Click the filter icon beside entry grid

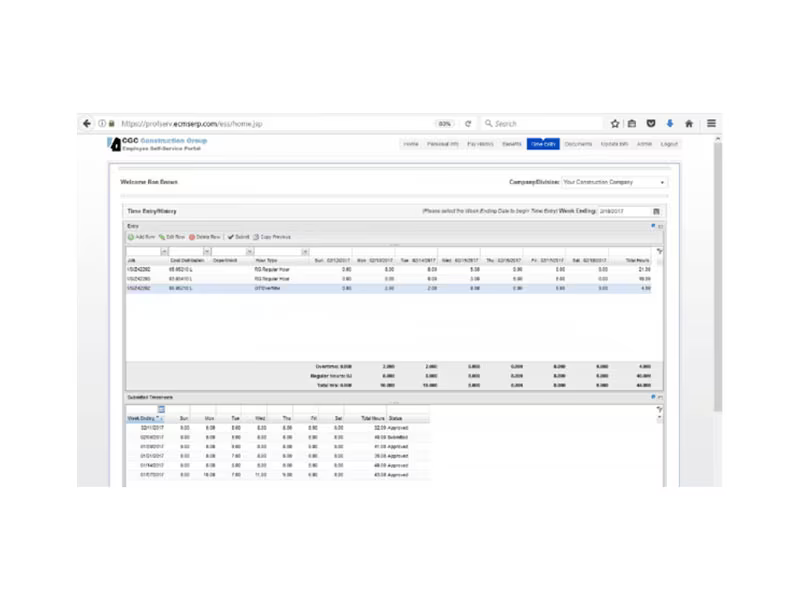click(x=659, y=251)
